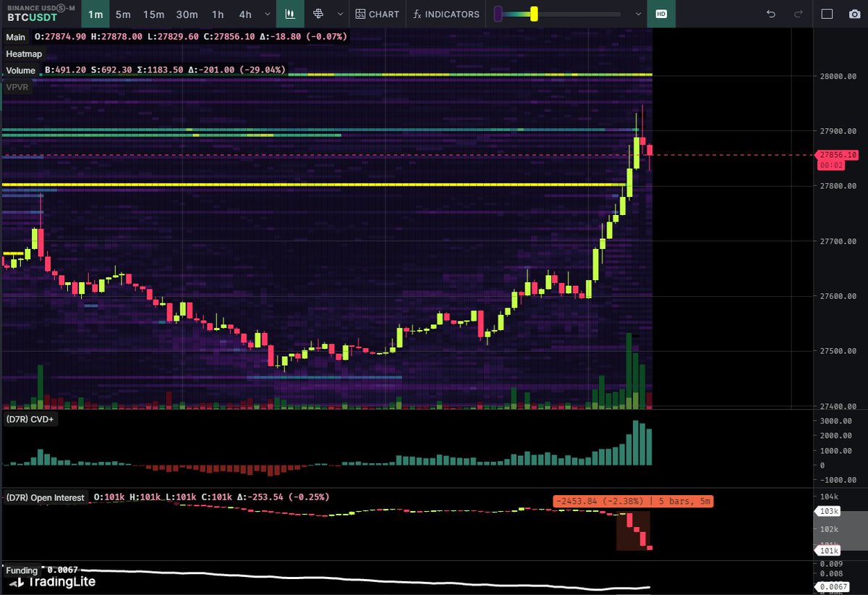
Task: Click the redo arrow icon
Action: coord(798,14)
